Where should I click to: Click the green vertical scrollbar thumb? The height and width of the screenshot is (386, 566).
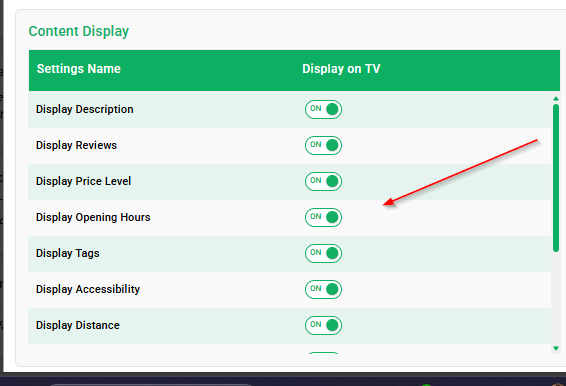point(556,178)
